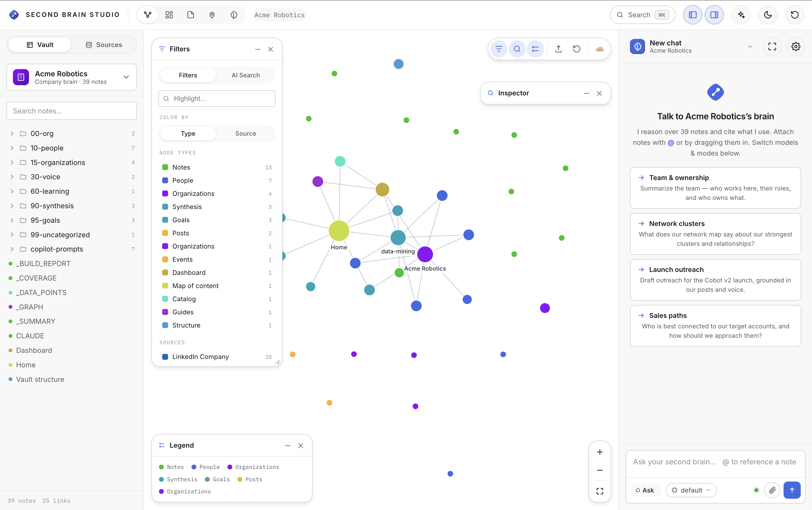Click the rainbow color theme icon

tap(600, 49)
